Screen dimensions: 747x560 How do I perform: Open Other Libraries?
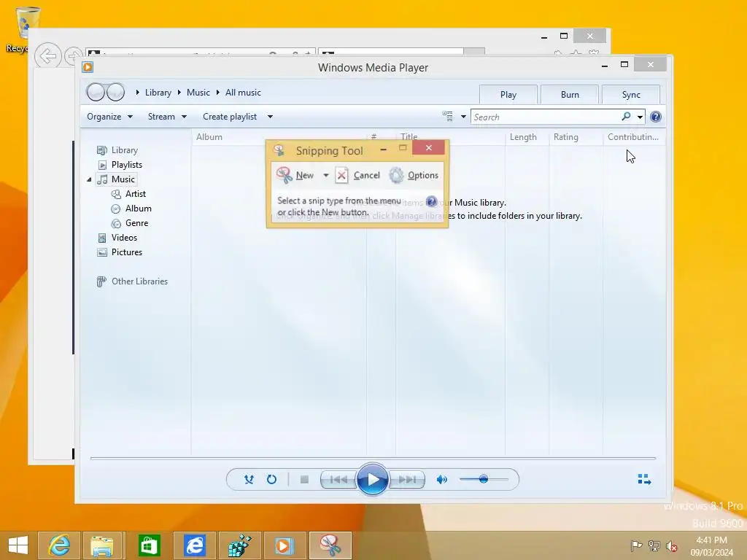point(139,281)
